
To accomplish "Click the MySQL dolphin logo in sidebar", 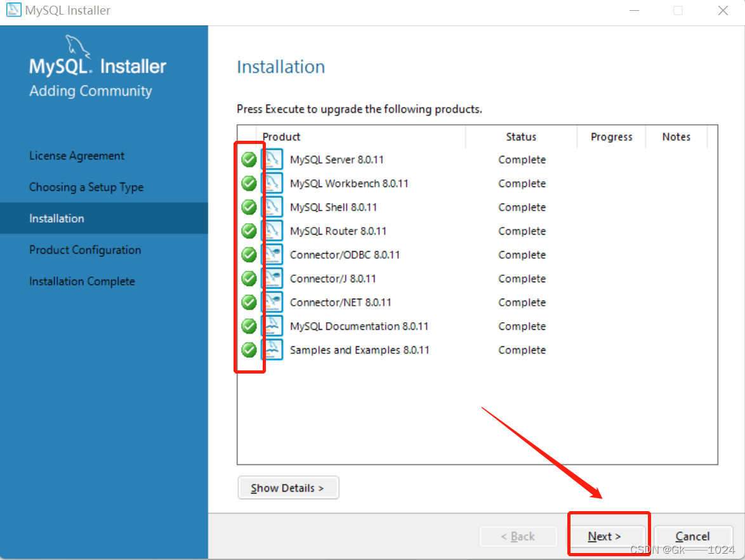I will pos(78,46).
